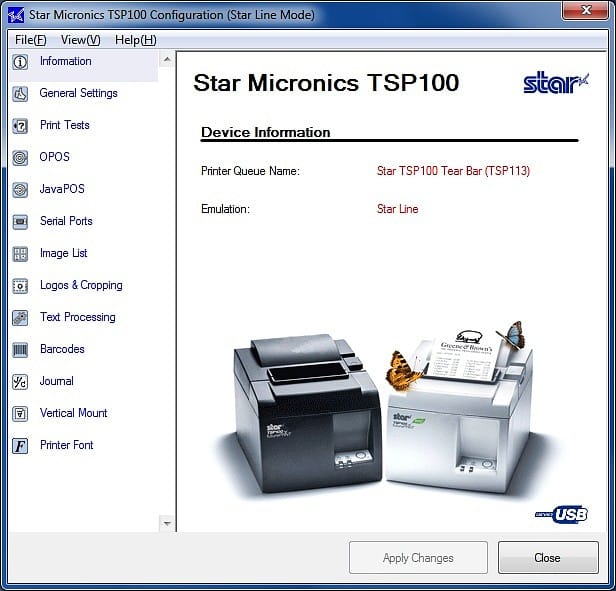Open the Journal section
Screen dimensions: 616x591
pyautogui.click(x=57, y=381)
